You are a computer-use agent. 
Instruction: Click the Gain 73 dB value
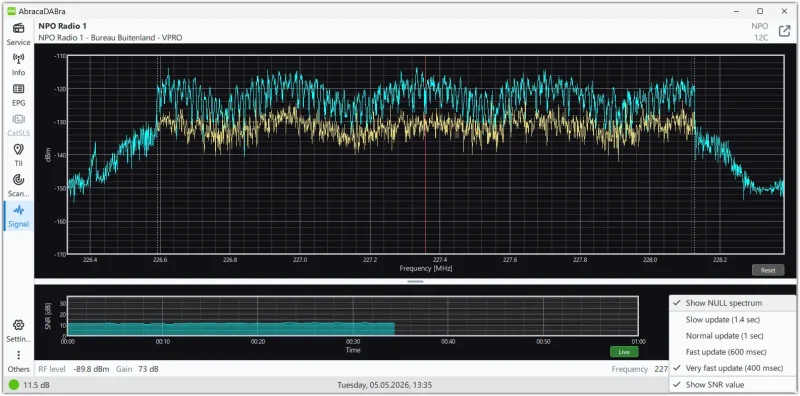click(x=148, y=369)
